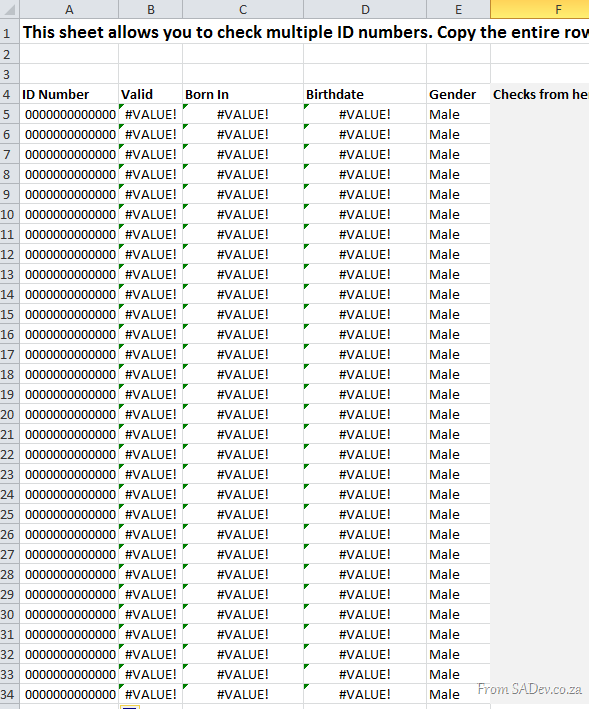The image size is (589, 709).
Task: Click the Valid header cell
Action: [151, 94]
